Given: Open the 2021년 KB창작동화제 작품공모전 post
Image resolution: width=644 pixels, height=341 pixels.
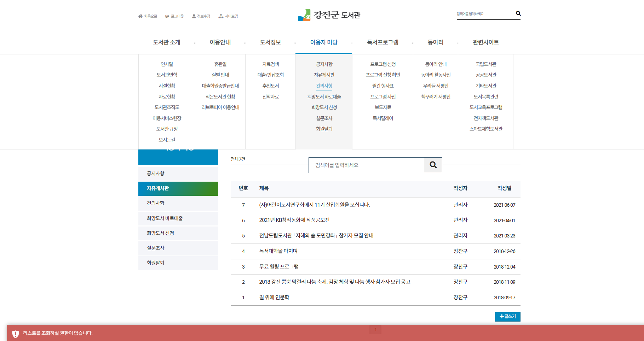Looking at the screenshot, I should point(294,220).
